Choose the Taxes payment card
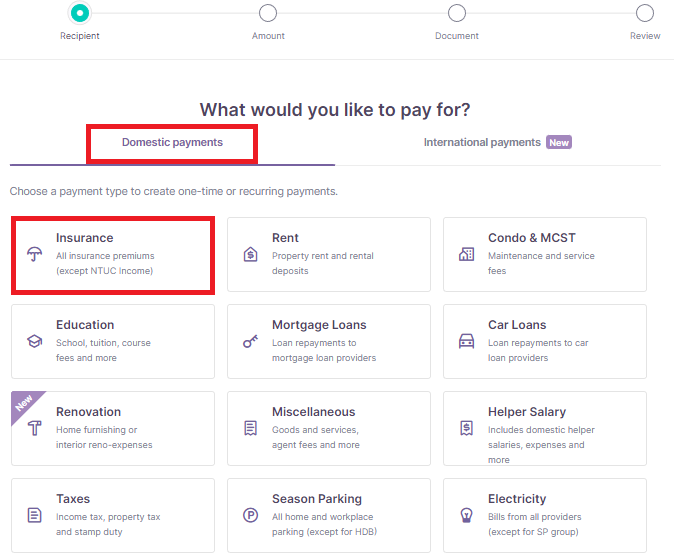 pyautogui.click(x=113, y=515)
